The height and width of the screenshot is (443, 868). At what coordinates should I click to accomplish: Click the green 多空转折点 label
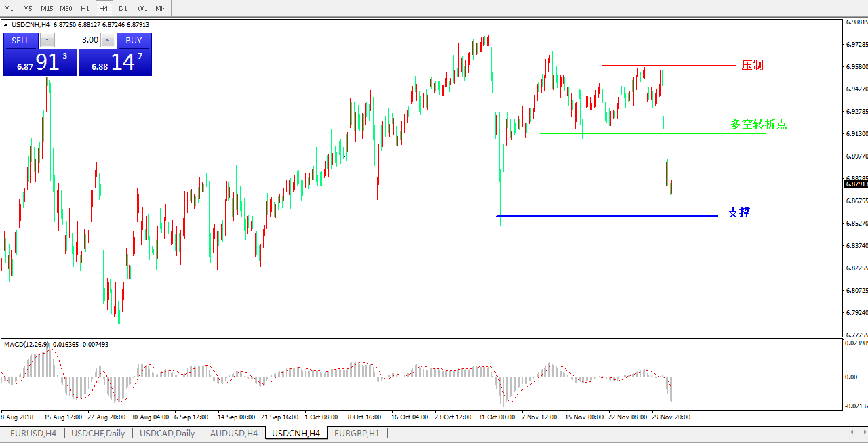click(758, 125)
